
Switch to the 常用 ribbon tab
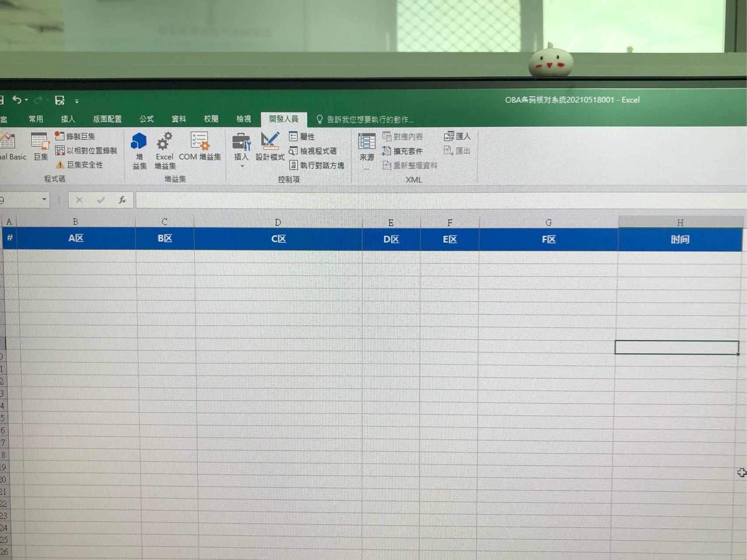point(36,119)
